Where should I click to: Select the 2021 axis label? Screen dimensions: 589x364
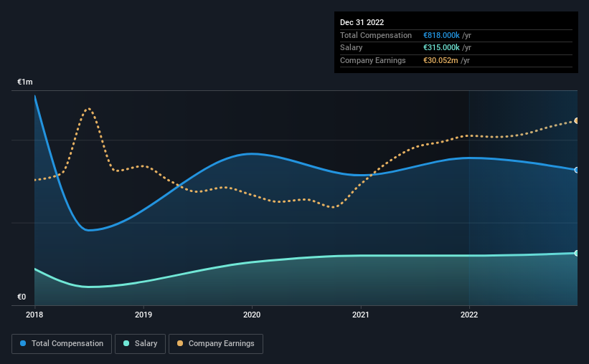(361, 315)
